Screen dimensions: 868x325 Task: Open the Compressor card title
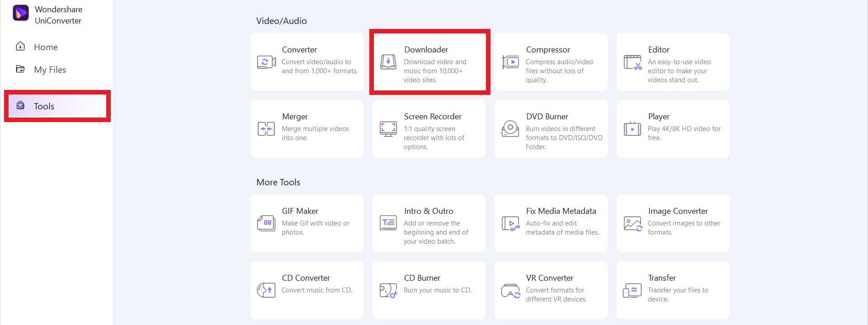pyautogui.click(x=548, y=49)
